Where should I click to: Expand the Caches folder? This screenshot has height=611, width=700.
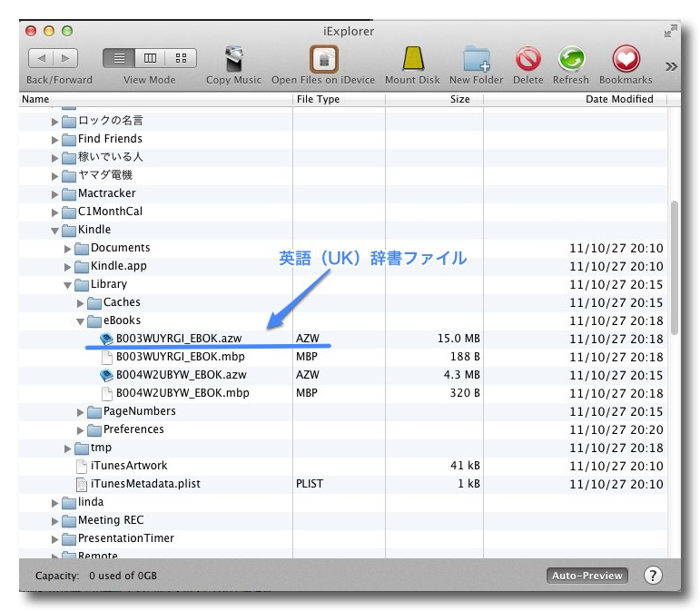pos(80,303)
